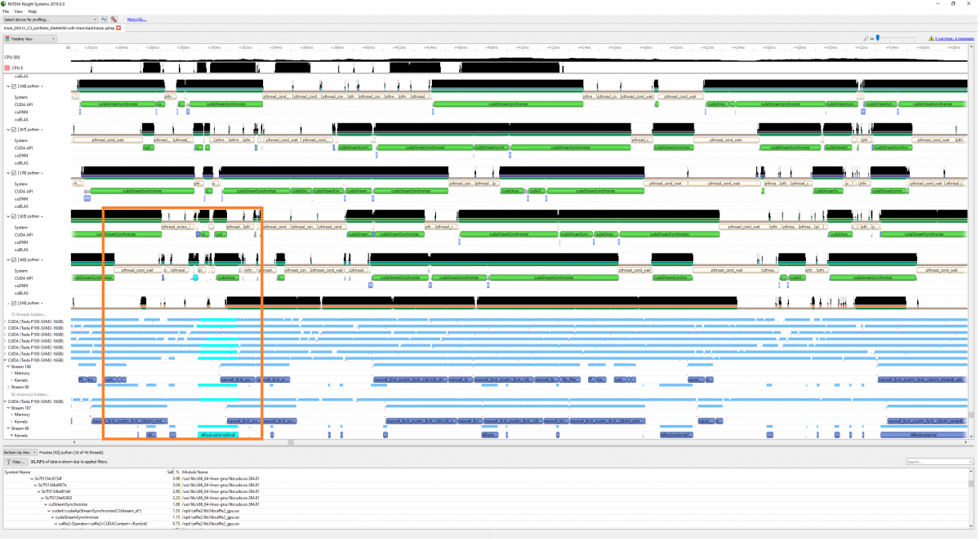980x541 pixels.
Task: Click the connect device icon in the toolbar
Action: 104,19
